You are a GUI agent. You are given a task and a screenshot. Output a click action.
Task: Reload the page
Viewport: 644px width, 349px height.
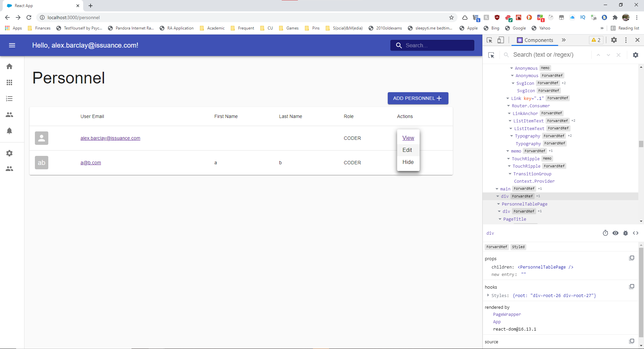29,17
